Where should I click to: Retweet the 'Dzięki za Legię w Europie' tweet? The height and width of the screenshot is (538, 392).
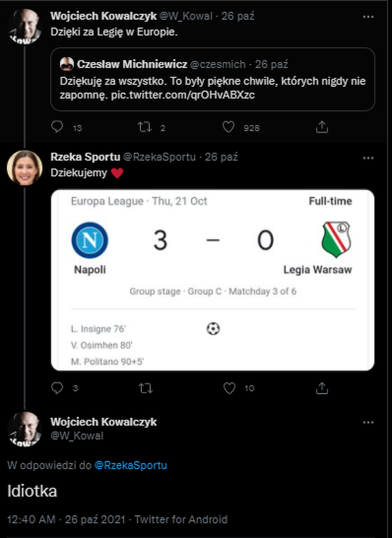coord(146,127)
